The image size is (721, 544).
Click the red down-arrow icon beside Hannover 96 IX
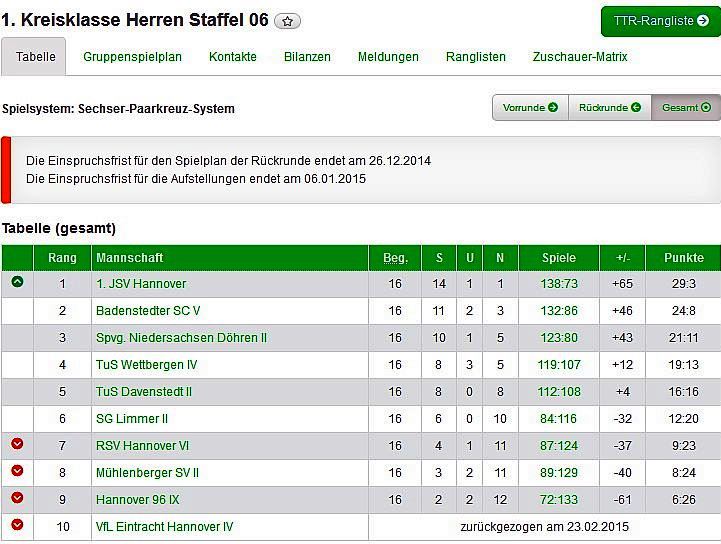(17, 498)
